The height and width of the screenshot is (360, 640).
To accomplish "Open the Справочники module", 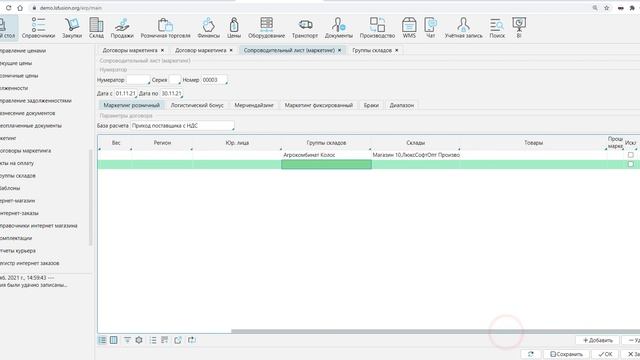I will [x=38, y=28].
